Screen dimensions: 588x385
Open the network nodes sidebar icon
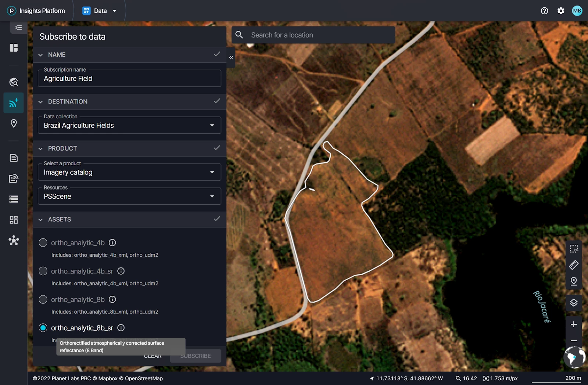pos(14,240)
